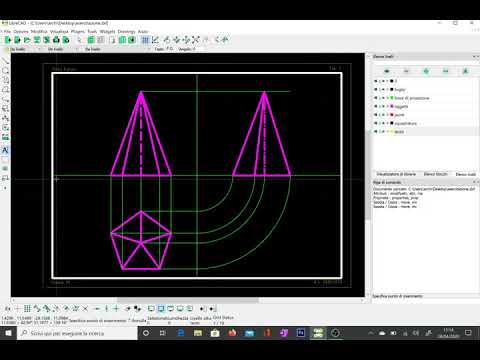
Task: Toggle Draft mode toolbar icon
Action: coord(155,40)
